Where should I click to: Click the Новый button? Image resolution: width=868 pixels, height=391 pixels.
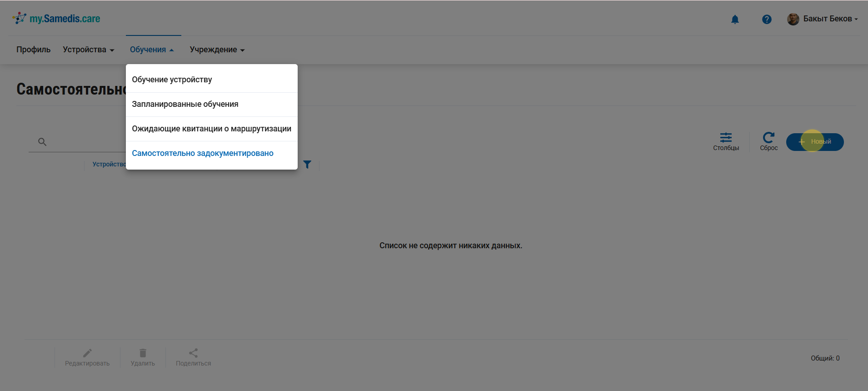point(815,142)
